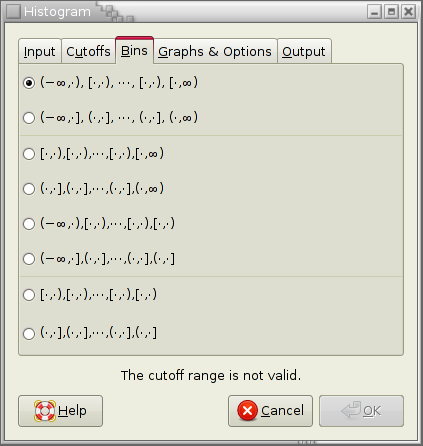Click the lifebuoy icon on Help button

pyautogui.click(x=45, y=411)
